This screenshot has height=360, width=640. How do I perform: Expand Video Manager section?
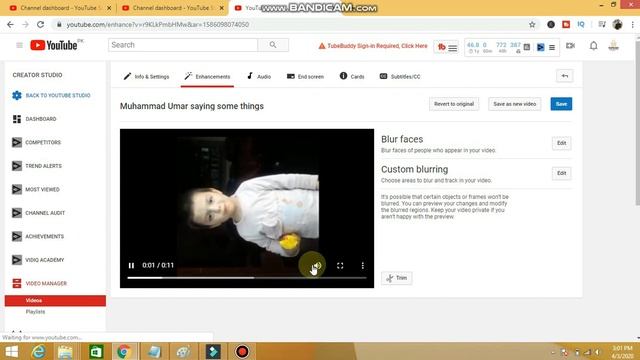coord(39,283)
